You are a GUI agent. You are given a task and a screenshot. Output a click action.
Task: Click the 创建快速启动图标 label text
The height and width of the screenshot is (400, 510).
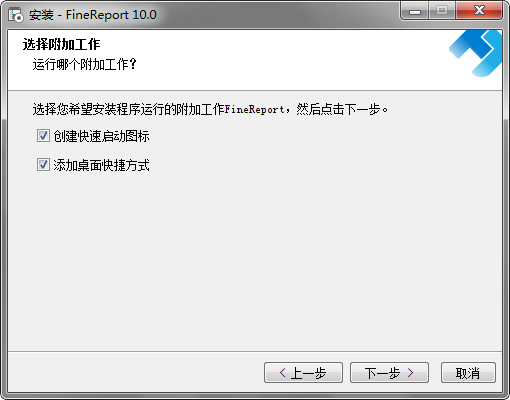(101, 136)
